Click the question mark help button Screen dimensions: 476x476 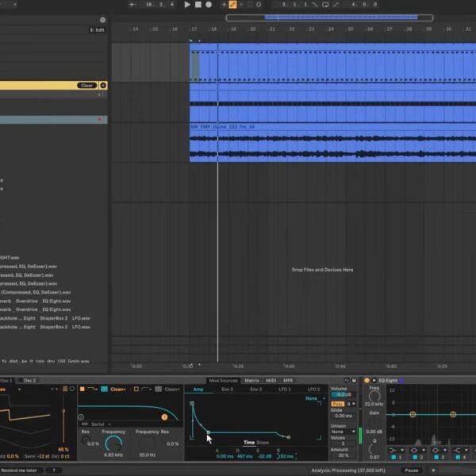[53, 470]
